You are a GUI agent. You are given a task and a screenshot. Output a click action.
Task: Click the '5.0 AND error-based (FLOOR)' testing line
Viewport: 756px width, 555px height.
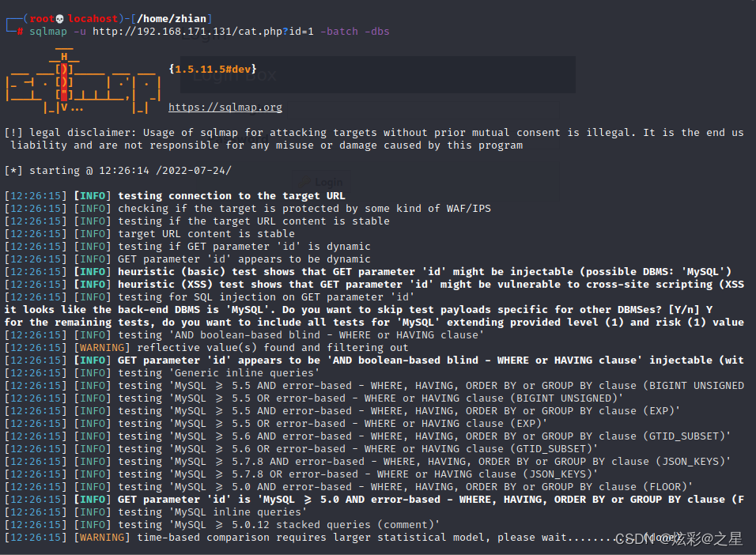pos(349,486)
